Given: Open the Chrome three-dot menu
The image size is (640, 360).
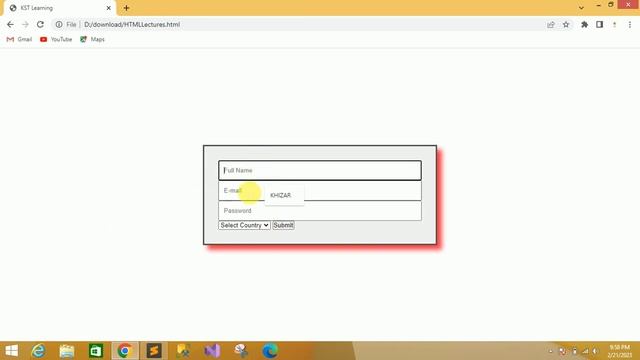Looking at the screenshot, I should (630, 24).
